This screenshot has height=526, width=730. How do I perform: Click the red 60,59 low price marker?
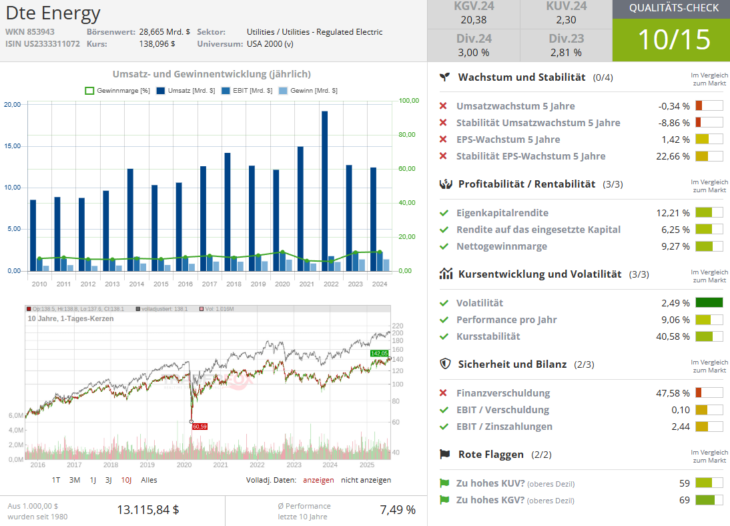point(200,426)
